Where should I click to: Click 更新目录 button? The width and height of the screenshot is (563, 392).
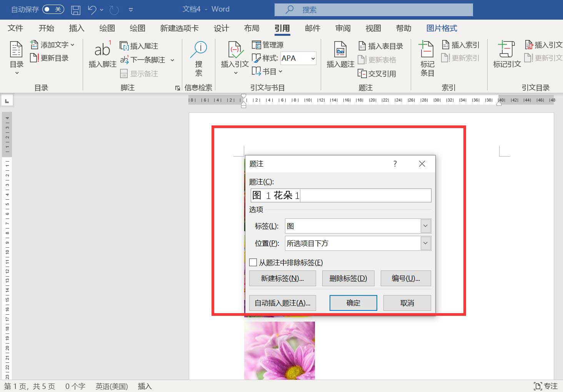coord(50,58)
